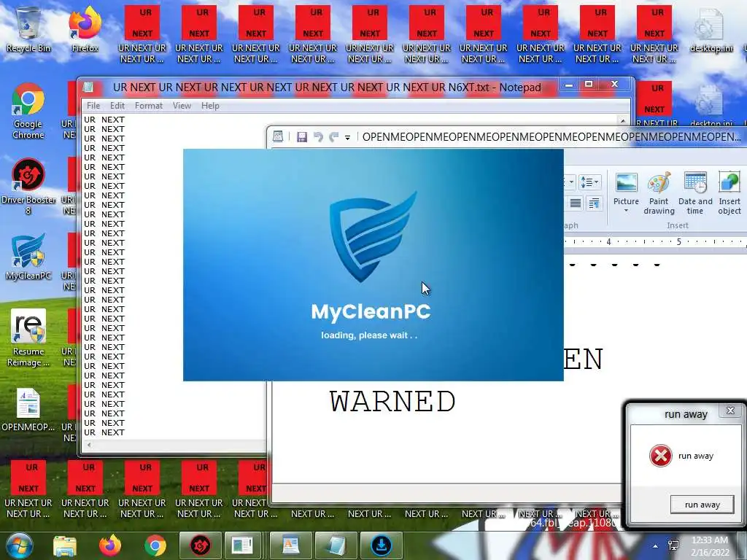The image size is (747, 560).
Task: Open the Recycle Bin desktop icon
Action: [28, 29]
